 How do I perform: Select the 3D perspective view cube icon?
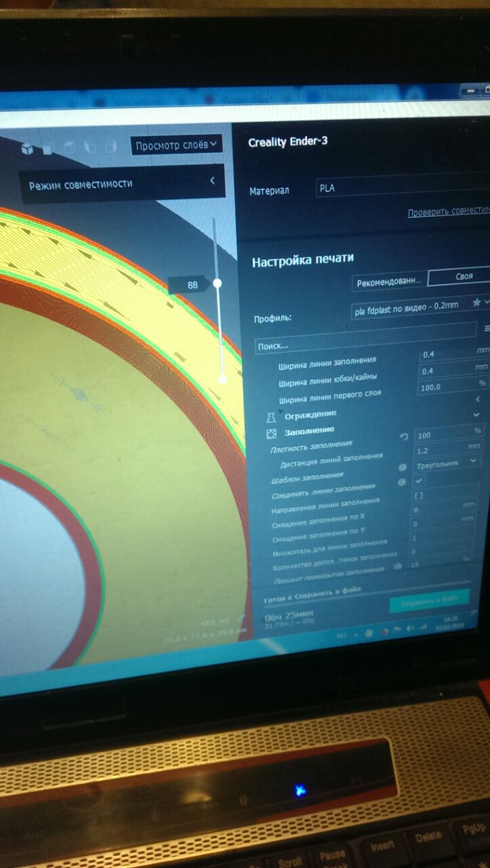click(27, 148)
